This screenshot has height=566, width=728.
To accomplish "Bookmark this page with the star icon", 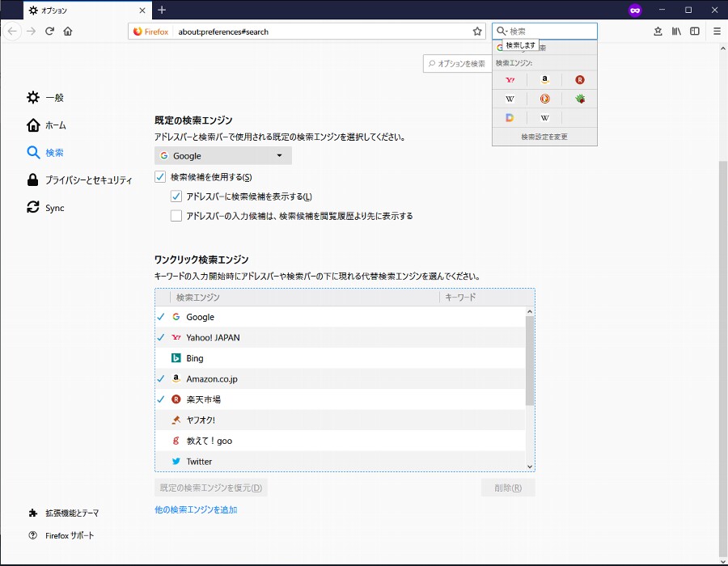I will 477,32.
